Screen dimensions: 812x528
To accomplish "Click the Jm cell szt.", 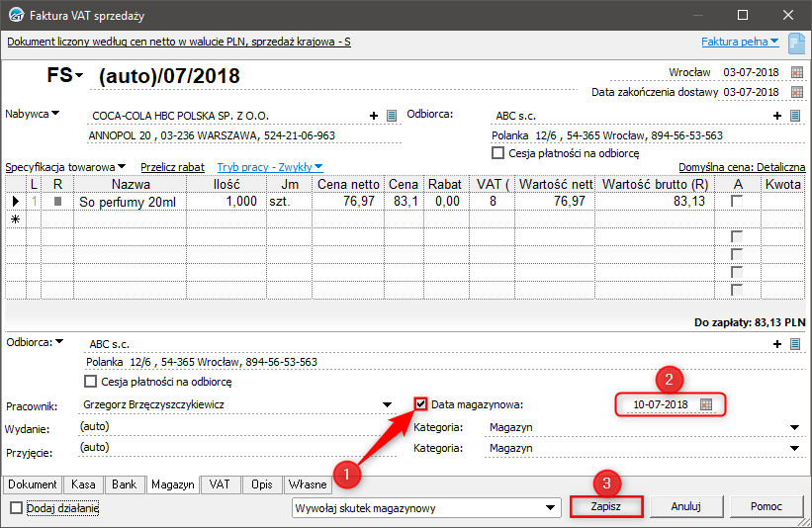I will (289, 202).
